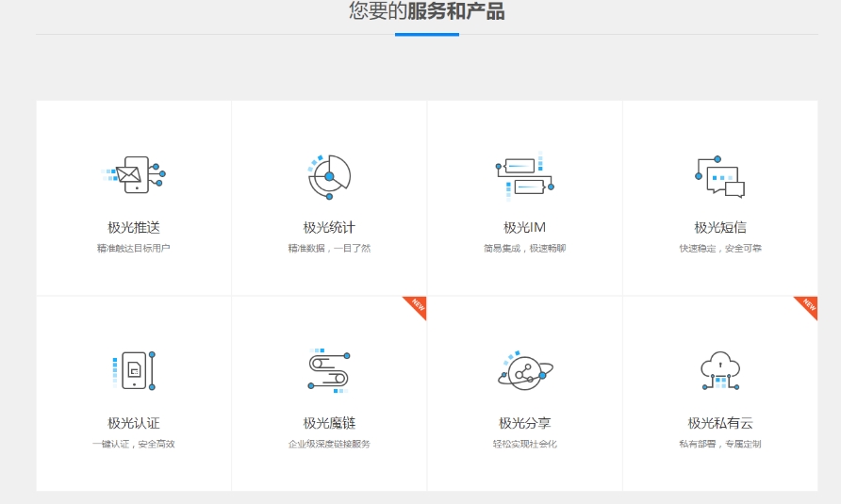
Task: Open the 极光私有云 title link
Action: click(720, 423)
